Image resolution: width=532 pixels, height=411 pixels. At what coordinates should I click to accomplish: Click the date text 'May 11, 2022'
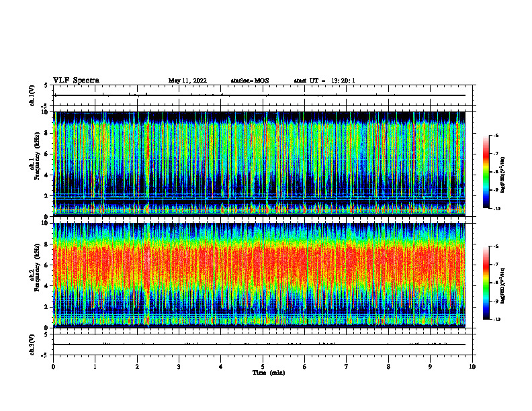(187, 81)
